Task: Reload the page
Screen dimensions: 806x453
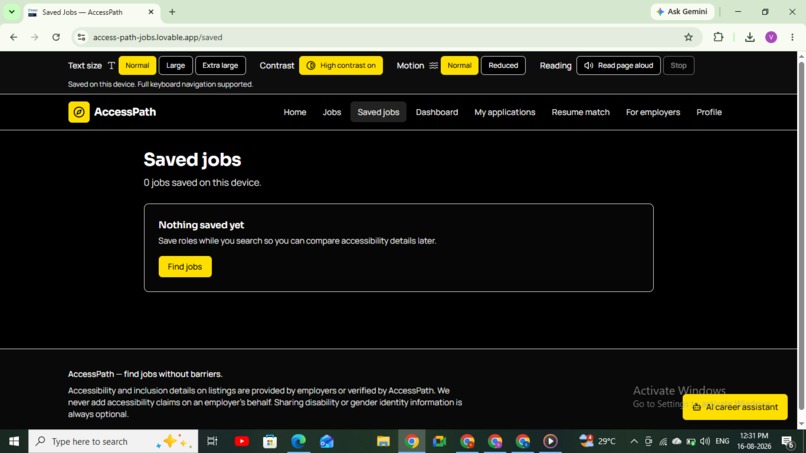Action: (56, 37)
